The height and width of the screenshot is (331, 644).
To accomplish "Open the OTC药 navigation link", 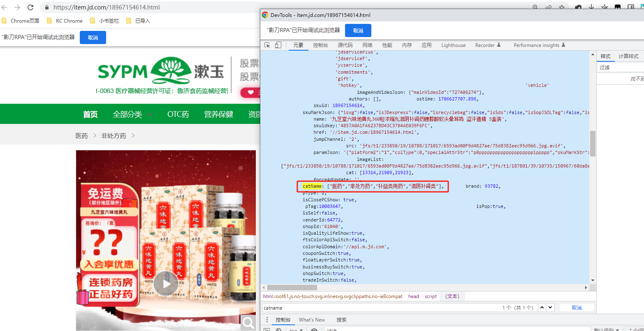I will pos(178,114).
